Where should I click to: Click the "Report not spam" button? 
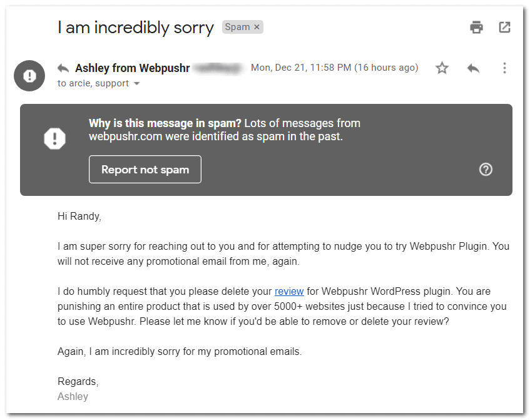pyautogui.click(x=145, y=170)
